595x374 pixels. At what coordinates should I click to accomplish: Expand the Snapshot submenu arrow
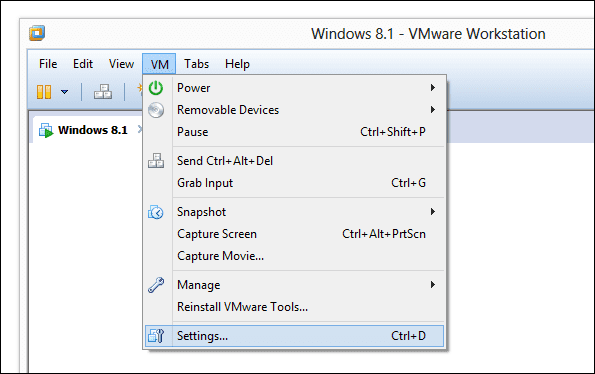(433, 212)
